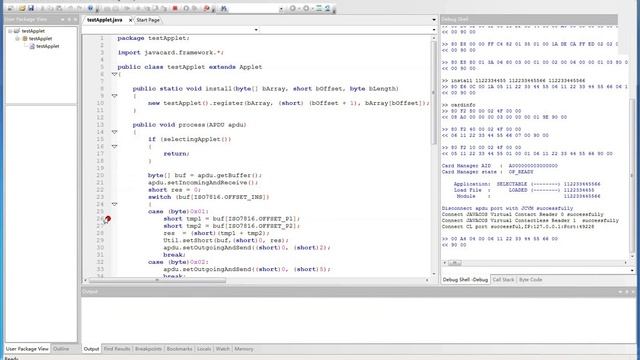Select the Debug Shell -Debug tab
Viewport: 640px width, 360px height.
(x=465, y=280)
